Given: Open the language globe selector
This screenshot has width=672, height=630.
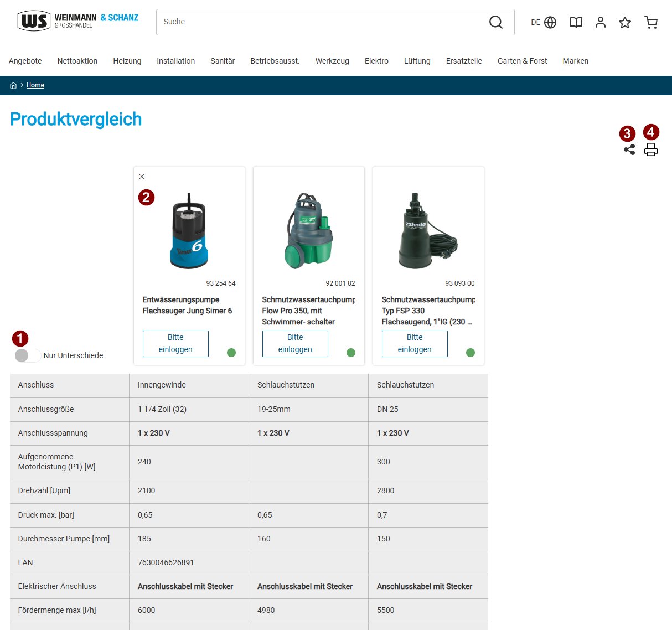Looking at the screenshot, I should tap(550, 22).
